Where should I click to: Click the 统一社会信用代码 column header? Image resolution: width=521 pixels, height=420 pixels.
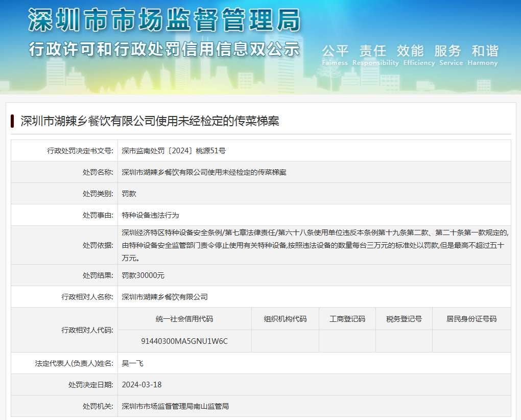coord(184,319)
